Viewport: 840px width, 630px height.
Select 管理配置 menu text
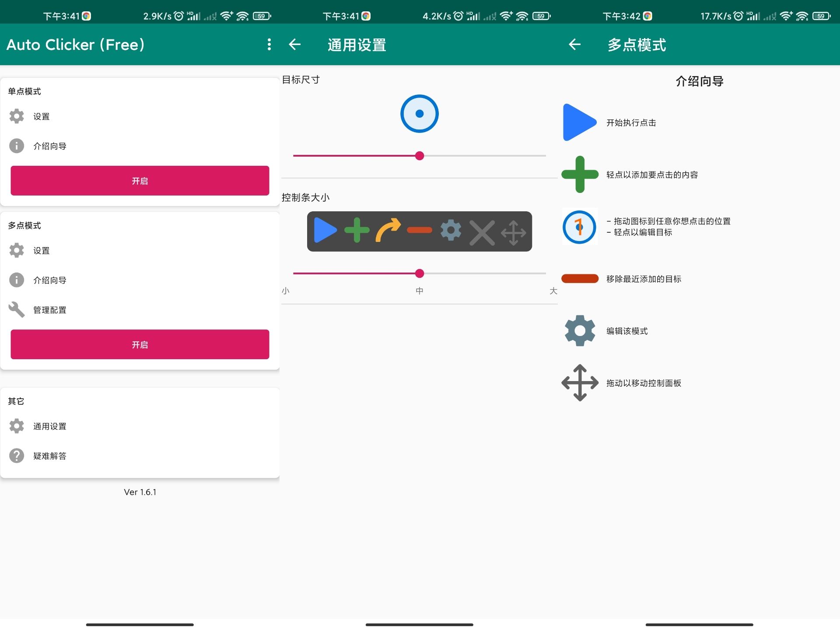(x=50, y=310)
